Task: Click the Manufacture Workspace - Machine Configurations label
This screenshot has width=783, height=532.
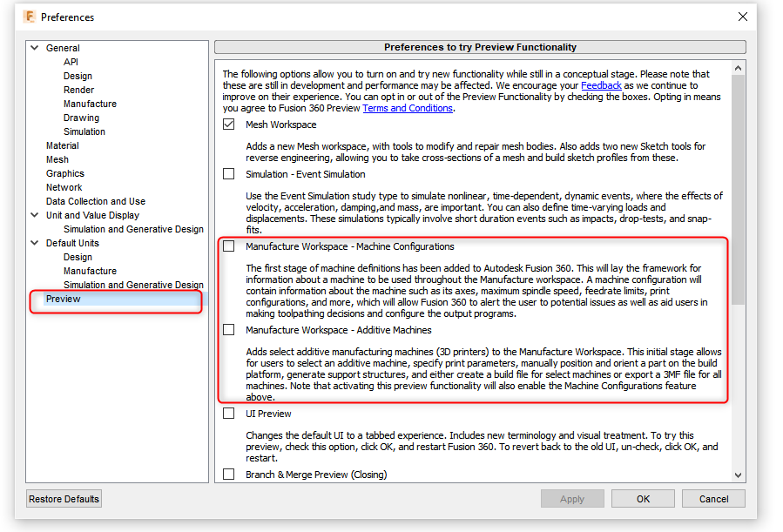Action: tap(350, 246)
